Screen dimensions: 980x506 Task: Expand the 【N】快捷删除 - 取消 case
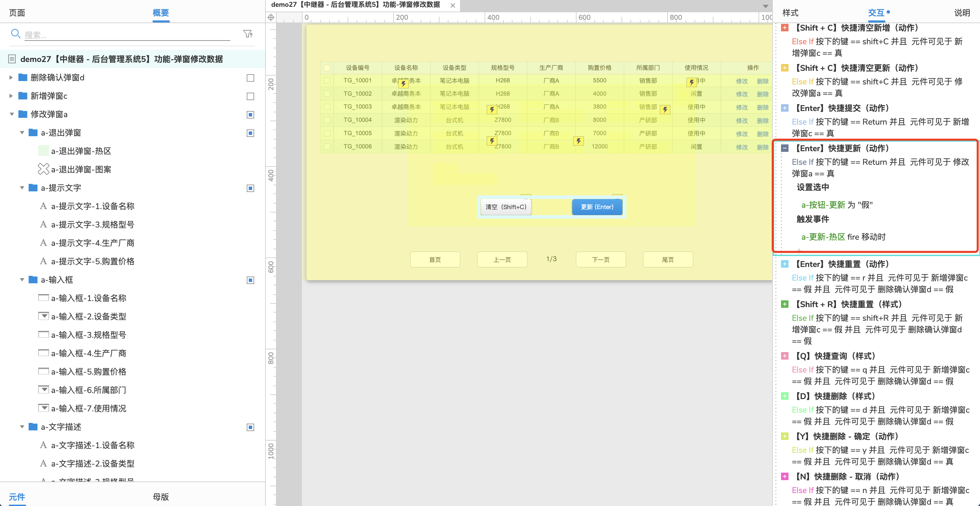coord(784,477)
